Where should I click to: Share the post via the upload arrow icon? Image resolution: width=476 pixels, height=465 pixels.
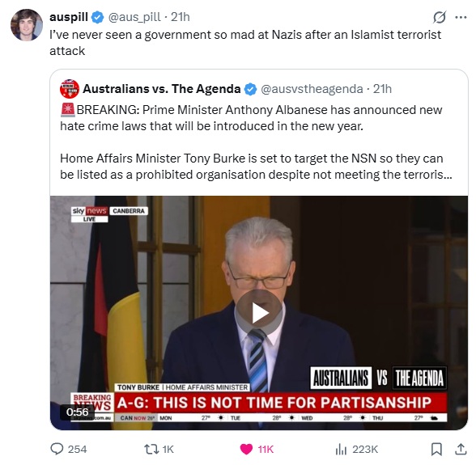[460, 449]
